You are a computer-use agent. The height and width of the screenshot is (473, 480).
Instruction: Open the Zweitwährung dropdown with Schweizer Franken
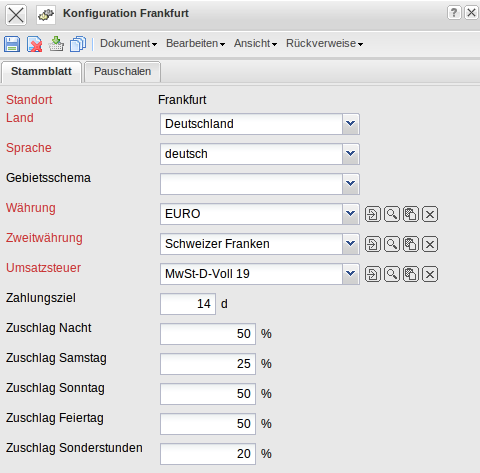pyautogui.click(x=350, y=244)
